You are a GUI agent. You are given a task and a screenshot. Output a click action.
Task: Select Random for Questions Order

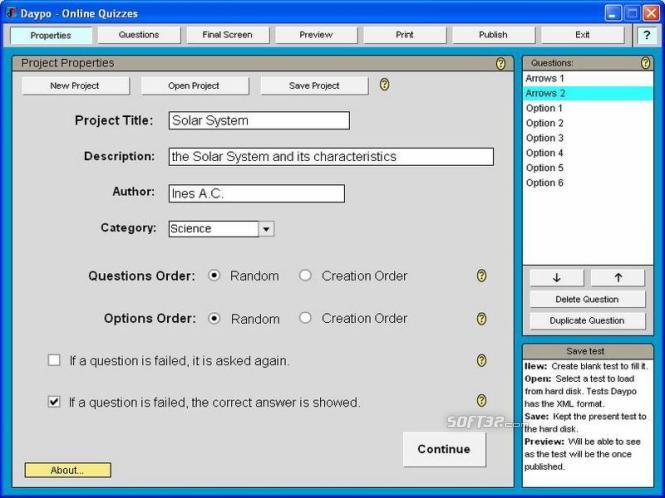tap(214, 275)
